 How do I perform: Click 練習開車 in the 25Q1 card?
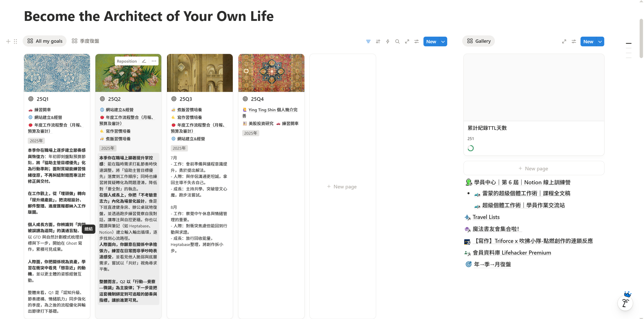click(x=40, y=110)
